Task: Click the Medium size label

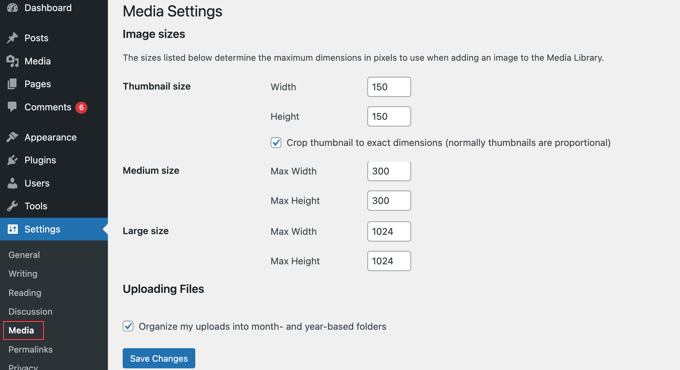Action: 151,170
